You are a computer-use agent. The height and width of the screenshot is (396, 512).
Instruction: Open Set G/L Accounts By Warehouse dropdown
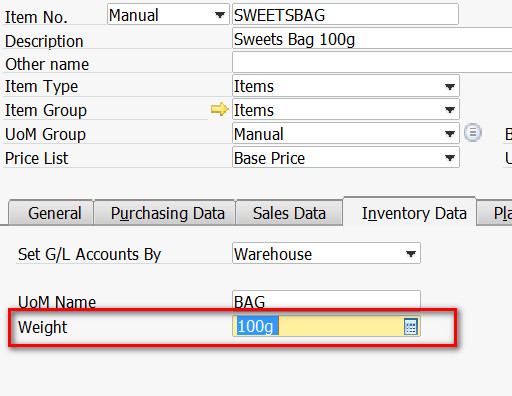coord(411,254)
